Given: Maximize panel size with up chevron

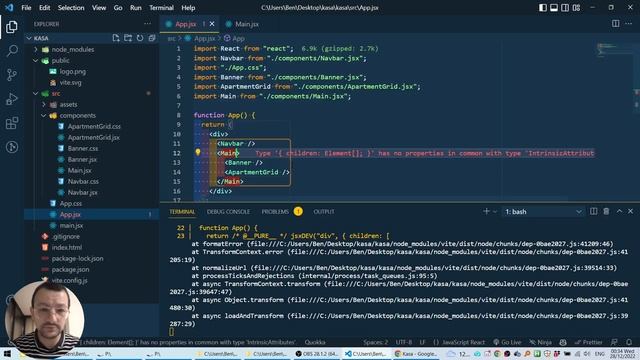Looking at the screenshot, I should click(619, 211).
